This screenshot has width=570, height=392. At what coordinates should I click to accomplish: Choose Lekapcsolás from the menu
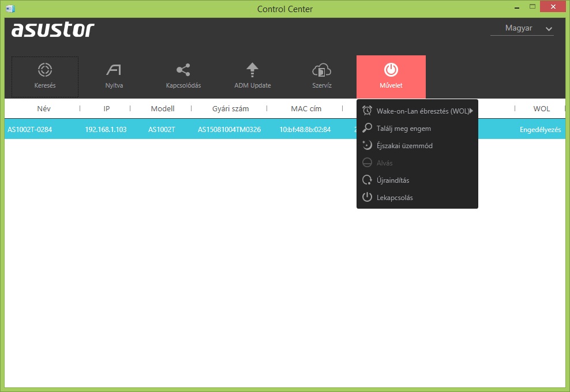coord(417,198)
